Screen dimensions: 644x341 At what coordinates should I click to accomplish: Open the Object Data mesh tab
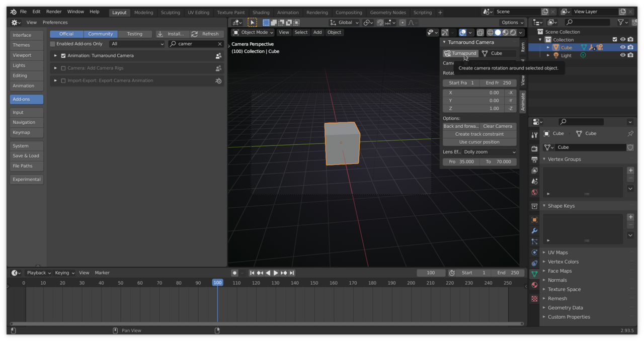click(534, 274)
